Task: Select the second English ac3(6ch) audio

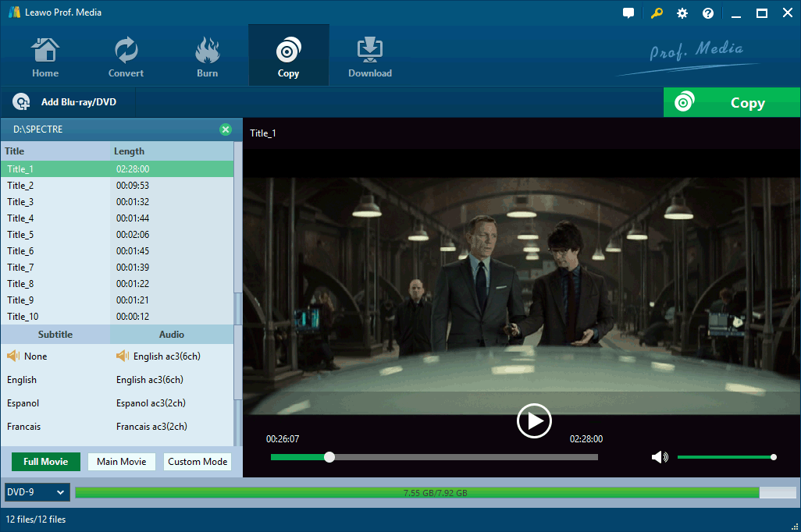Action: [150, 380]
